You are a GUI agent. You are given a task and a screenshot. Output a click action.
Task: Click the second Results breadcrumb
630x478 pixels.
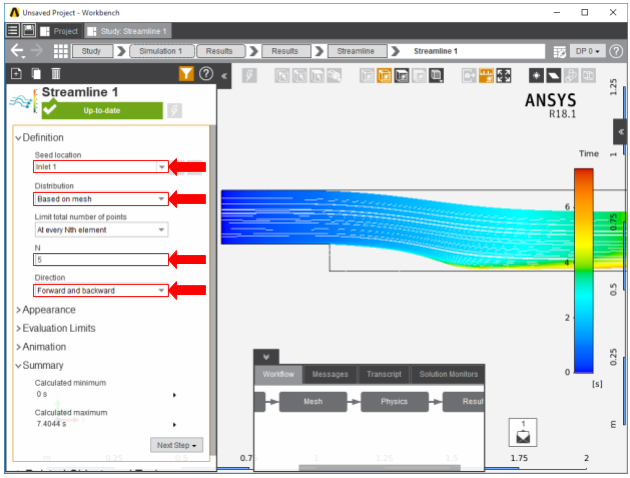[x=286, y=51]
